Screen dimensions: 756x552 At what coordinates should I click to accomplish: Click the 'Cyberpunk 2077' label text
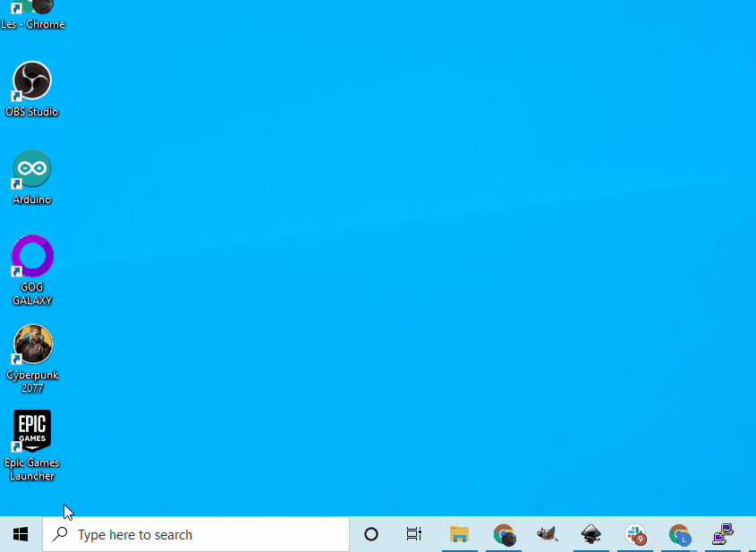tap(32, 382)
